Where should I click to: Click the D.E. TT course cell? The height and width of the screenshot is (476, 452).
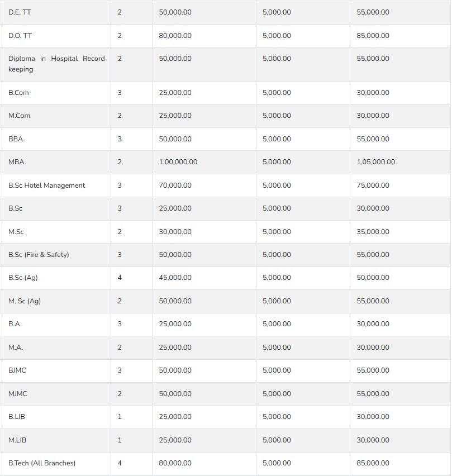point(20,12)
